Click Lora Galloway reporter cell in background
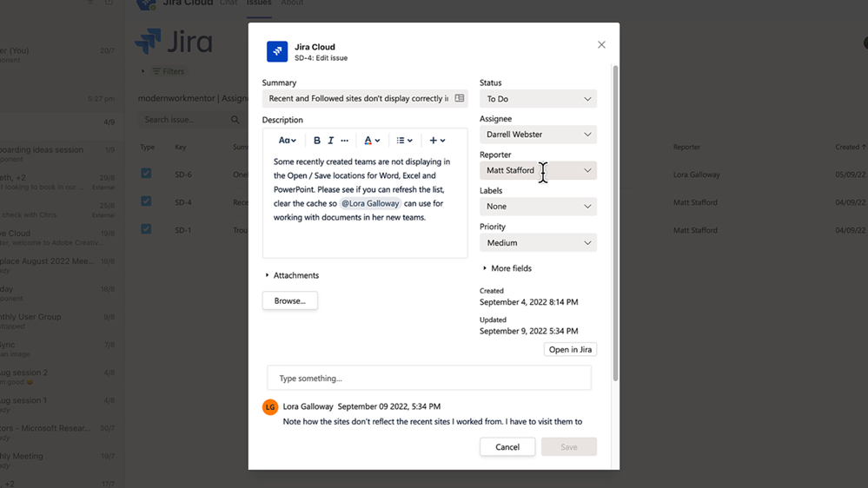Screen dimensions: 868x488 (696, 175)
